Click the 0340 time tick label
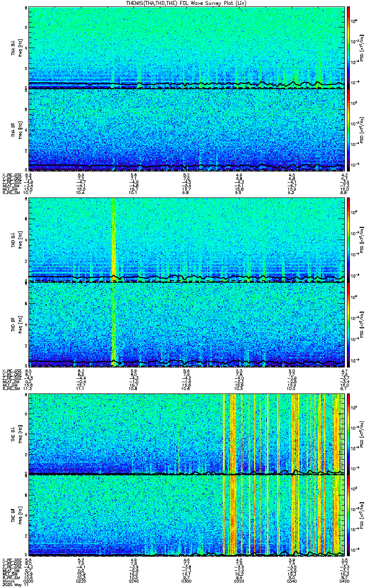The height and width of the screenshot is (588, 368). 291,582
